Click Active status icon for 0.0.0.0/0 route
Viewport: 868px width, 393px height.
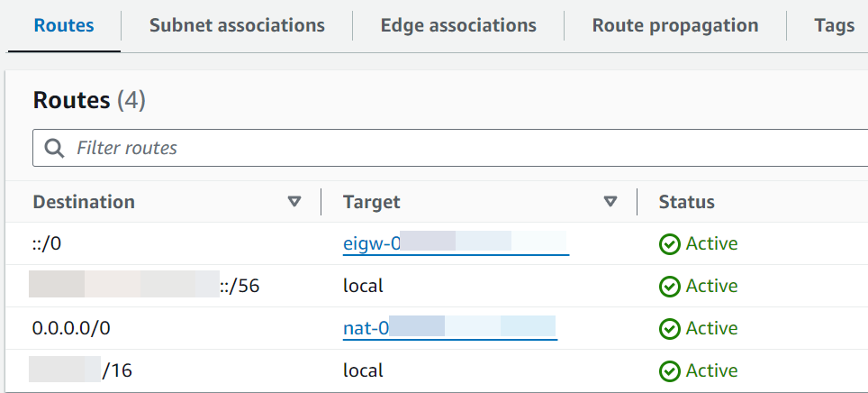pos(669,329)
